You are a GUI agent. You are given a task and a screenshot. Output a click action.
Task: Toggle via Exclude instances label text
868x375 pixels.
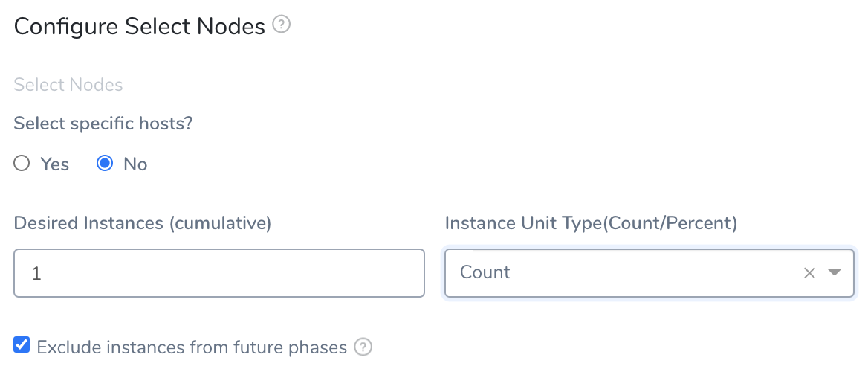192,347
